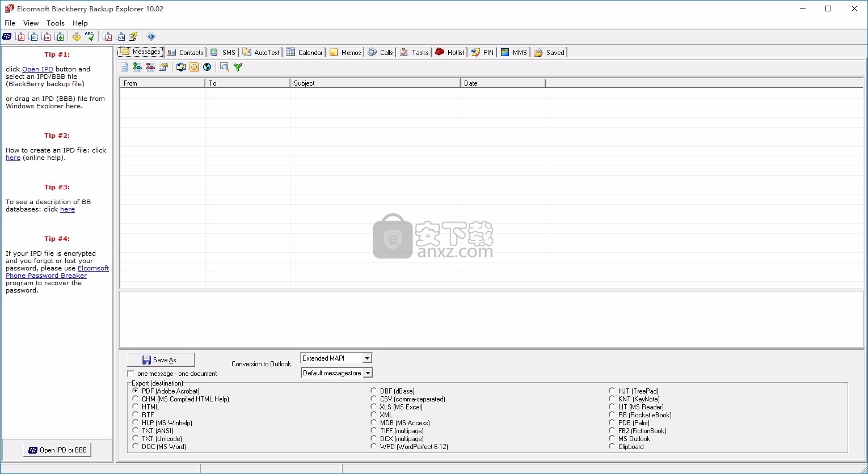Sort by the Subject column header

point(375,83)
